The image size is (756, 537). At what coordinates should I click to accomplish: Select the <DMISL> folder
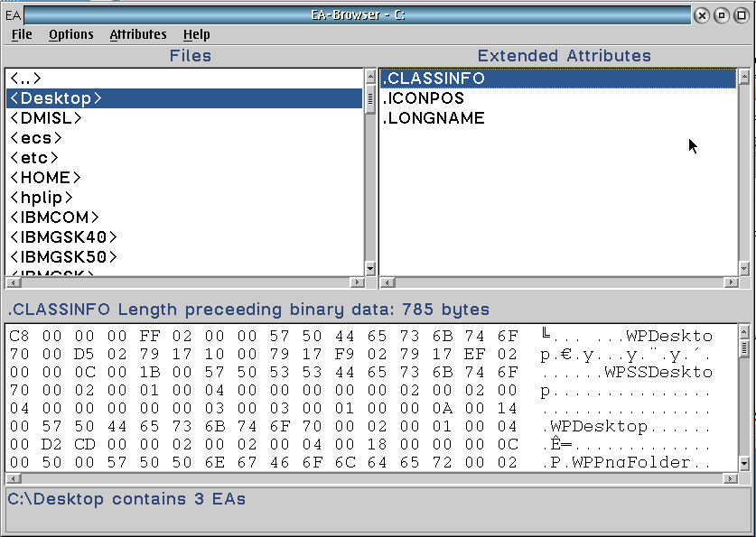(x=45, y=118)
